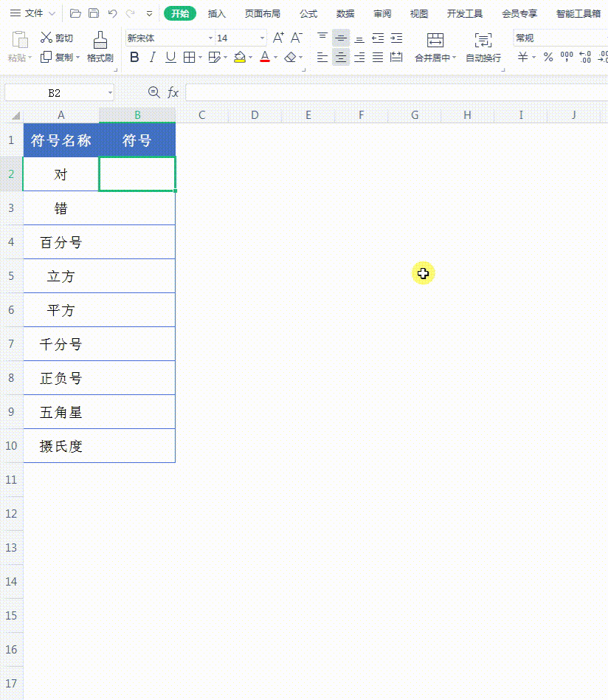Select cell A5 containing 立方
Viewport: 608px width, 700px height.
point(61,275)
